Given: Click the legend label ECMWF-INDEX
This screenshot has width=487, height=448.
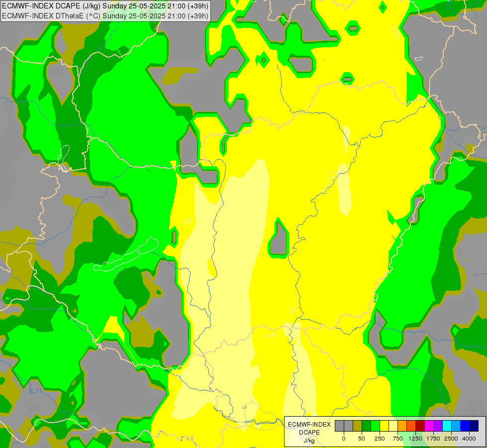Looking at the screenshot, I should (x=309, y=425).
